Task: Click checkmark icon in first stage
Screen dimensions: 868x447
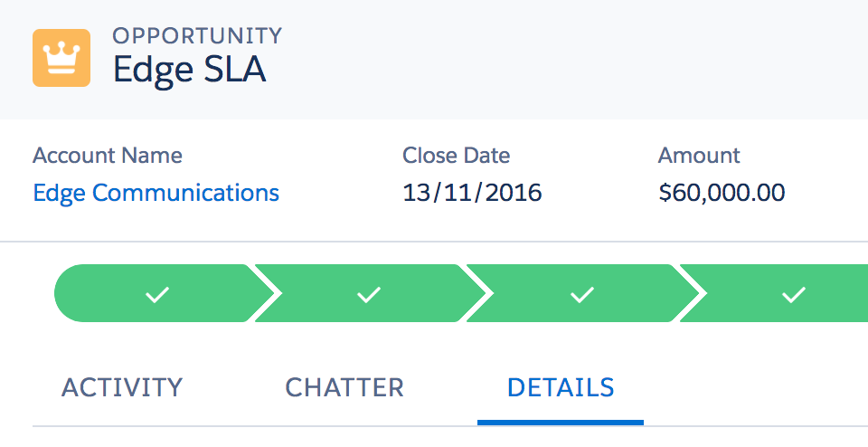Action: pyautogui.click(x=157, y=294)
